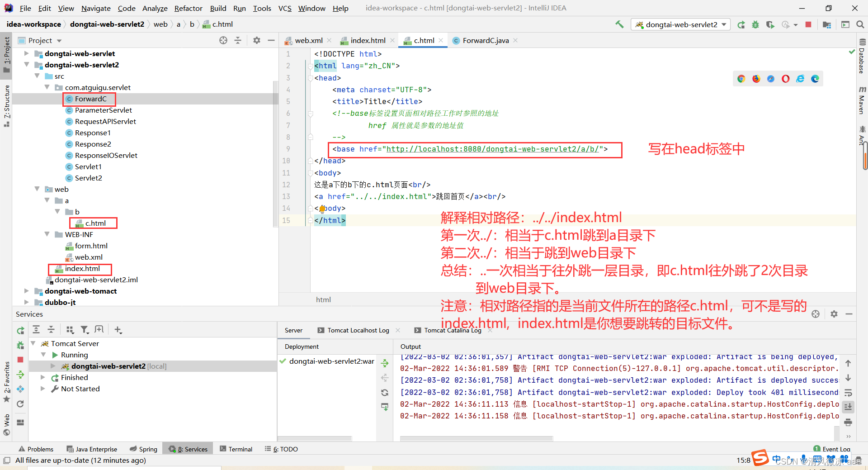The height and width of the screenshot is (470, 868).
Task: Open page in Internet Explorer icon
Action: tap(800, 79)
